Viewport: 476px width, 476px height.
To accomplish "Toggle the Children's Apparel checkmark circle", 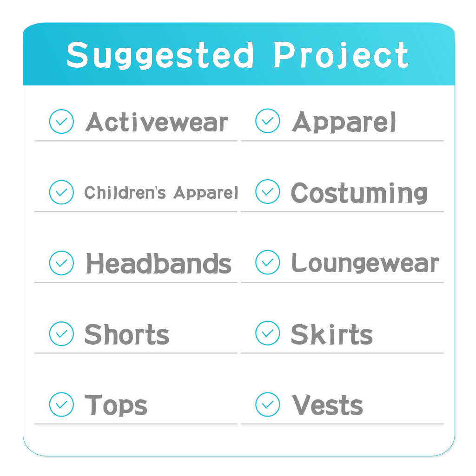I will [61, 192].
